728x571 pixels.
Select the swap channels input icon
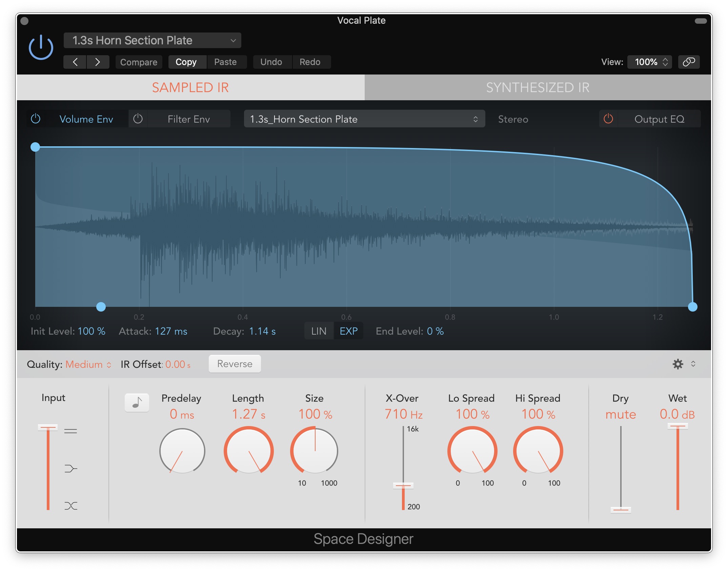click(x=70, y=506)
